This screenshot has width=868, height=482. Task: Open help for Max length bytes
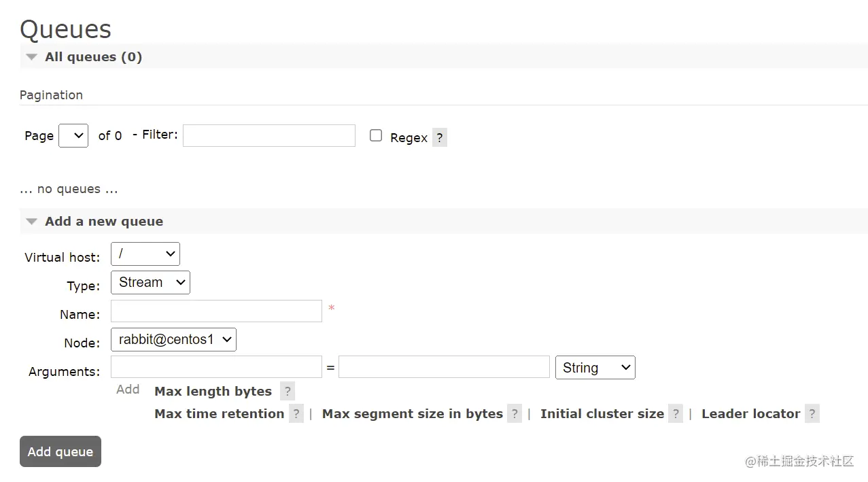[288, 391]
